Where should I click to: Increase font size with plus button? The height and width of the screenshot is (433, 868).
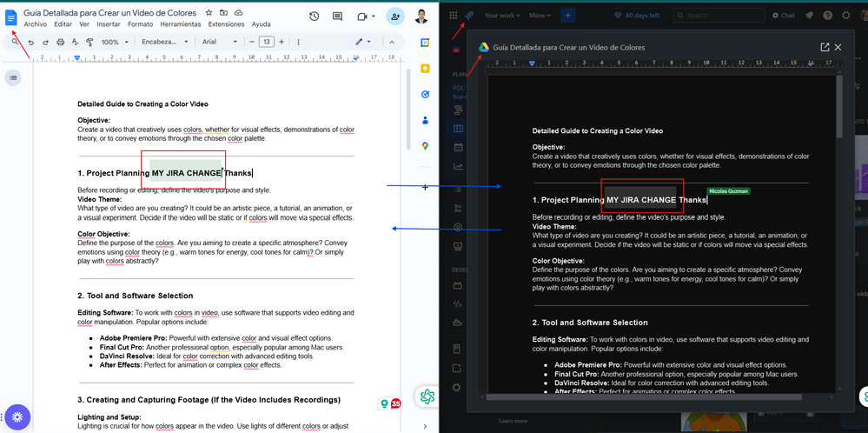tap(283, 42)
